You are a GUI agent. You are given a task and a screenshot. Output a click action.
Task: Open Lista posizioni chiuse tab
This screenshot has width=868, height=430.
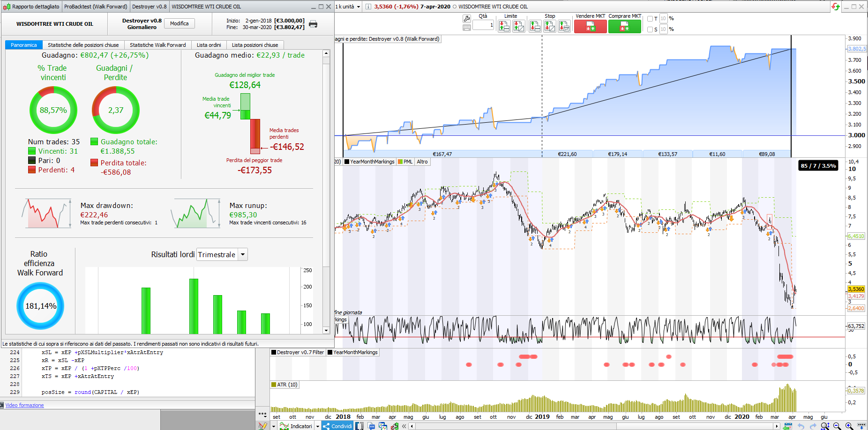click(x=255, y=45)
